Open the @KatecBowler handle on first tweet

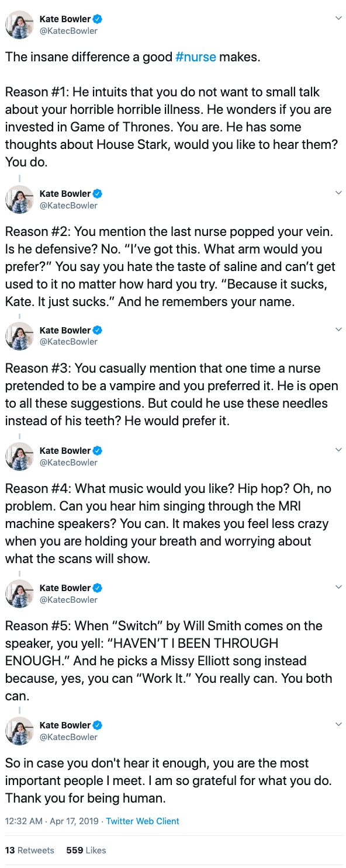[x=68, y=31]
